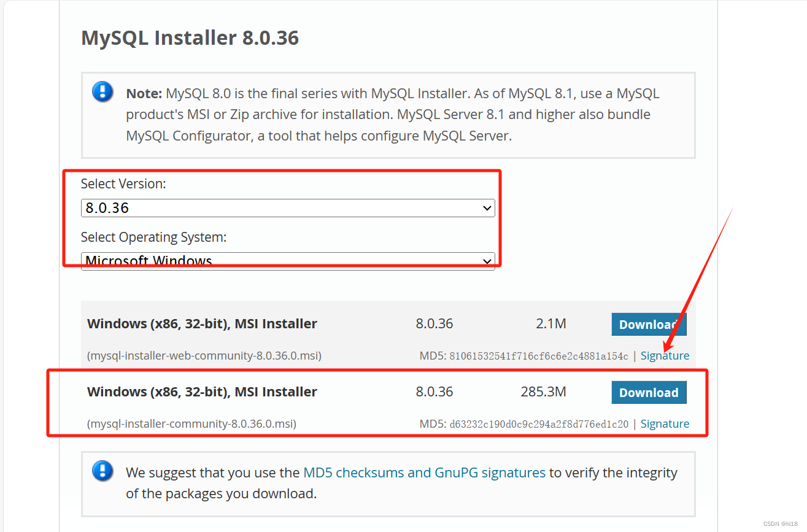Download the 285.3M community MSI installer
Image resolution: width=807 pixels, height=532 pixels.
coord(649,393)
